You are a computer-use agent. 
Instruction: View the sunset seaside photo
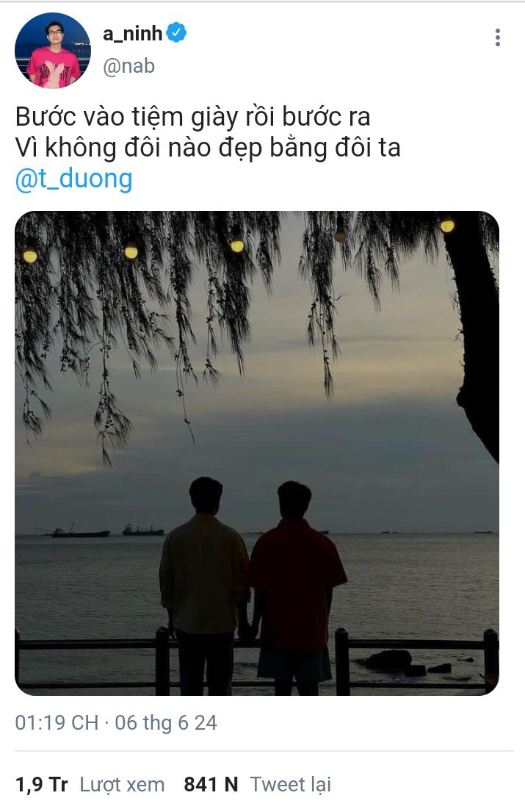tap(257, 453)
